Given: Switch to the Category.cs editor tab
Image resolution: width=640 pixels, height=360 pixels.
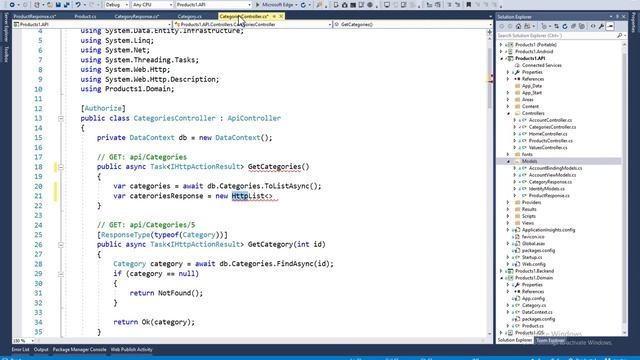Looking at the screenshot, I should [189, 17].
